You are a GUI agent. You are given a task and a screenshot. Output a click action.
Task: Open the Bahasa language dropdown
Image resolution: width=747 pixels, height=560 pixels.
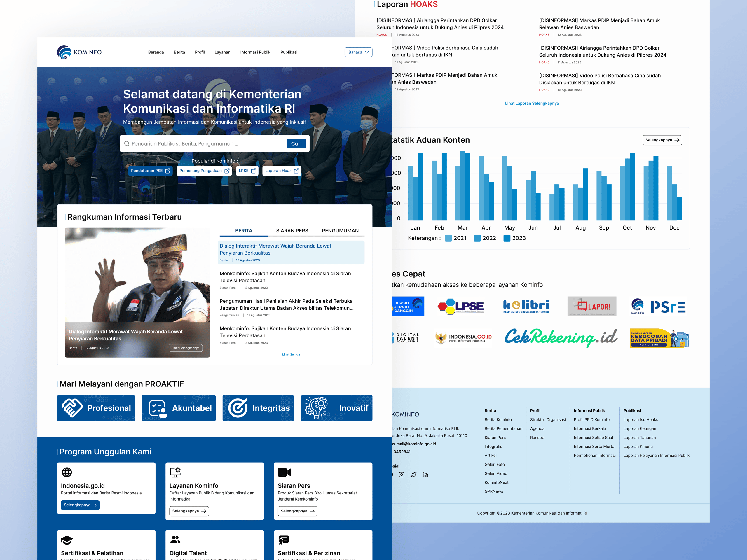[358, 52]
